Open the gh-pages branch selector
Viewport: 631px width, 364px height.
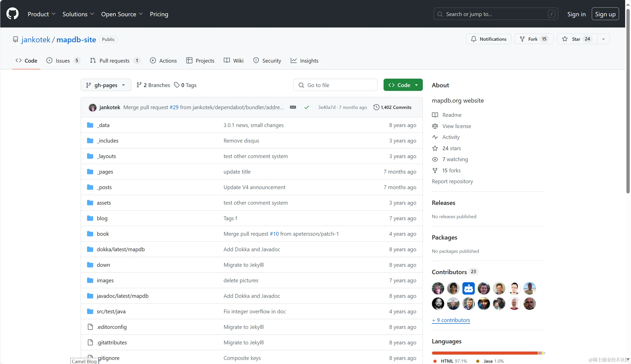(x=106, y=85)
